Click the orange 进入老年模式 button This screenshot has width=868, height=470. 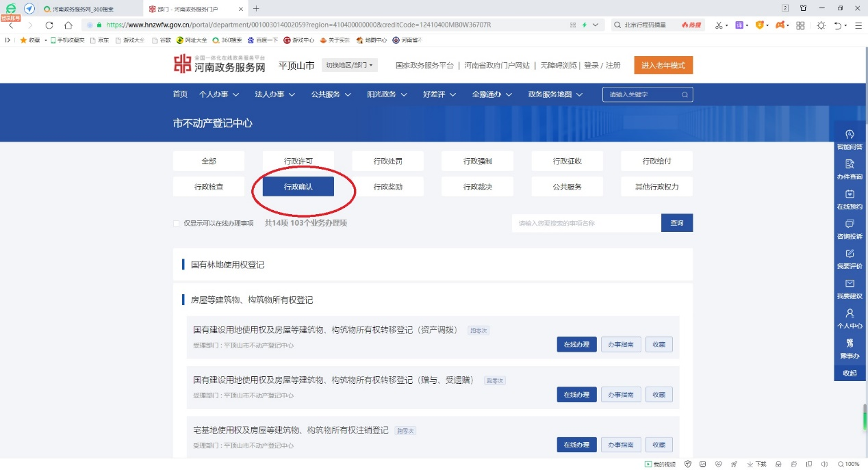(x=663, y=66)
